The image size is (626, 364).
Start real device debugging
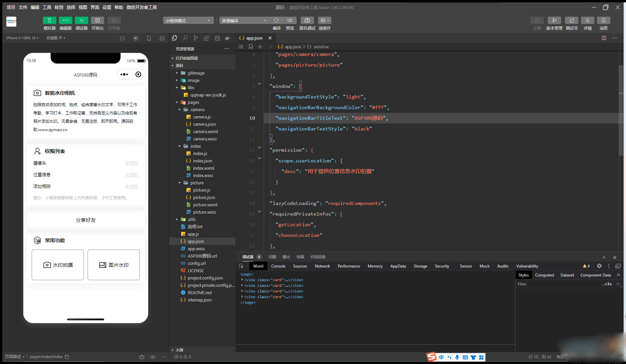pyautogui.click(x=307, y=21)
